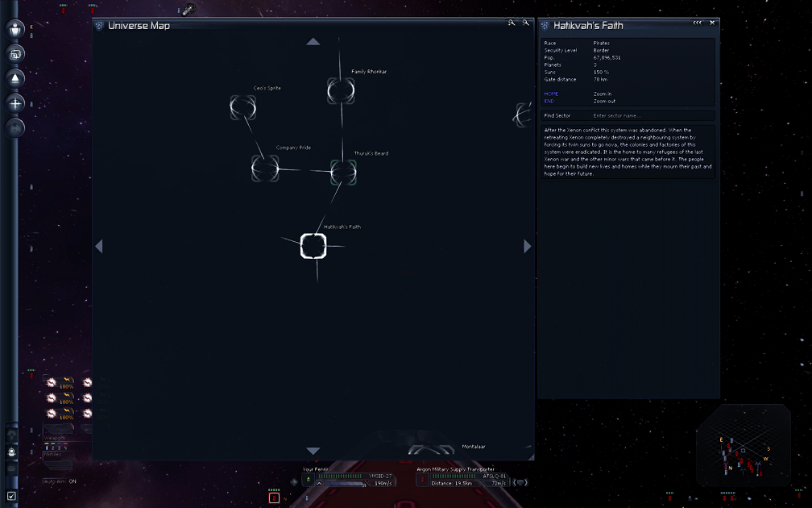
Task: Click the END zoom out shortcut
Action: click(549, 101)
